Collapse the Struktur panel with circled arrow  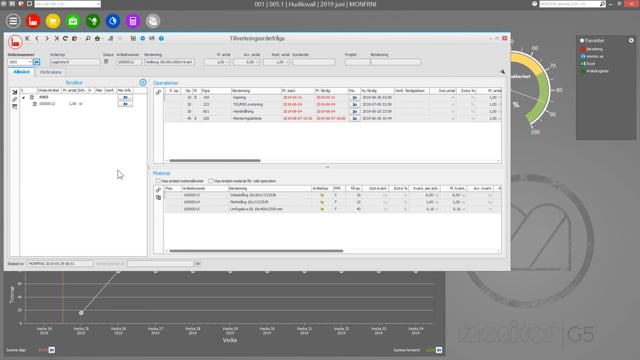pos(143,82)
